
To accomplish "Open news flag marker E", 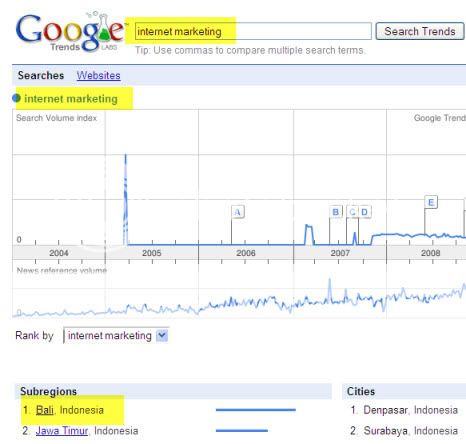I will [431, 202].
